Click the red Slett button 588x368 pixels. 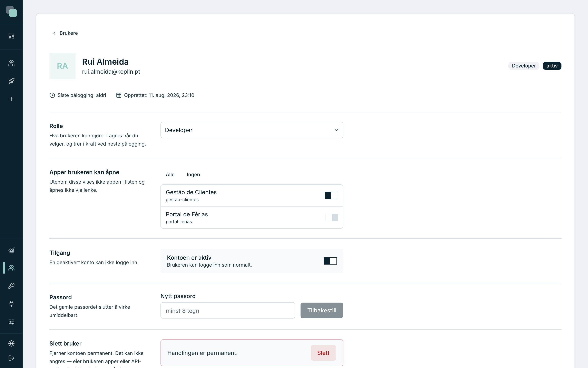[x=323, y=353]
